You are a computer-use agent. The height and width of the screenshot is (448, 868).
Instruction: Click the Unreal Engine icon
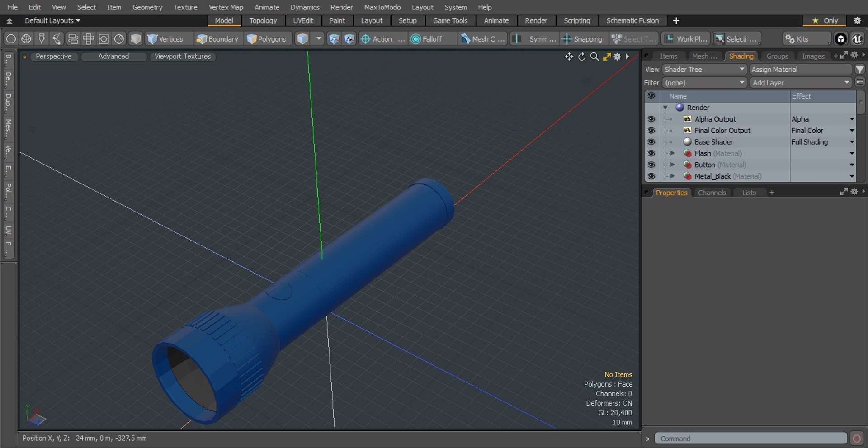pyautogui.click(x=857, y=39)
